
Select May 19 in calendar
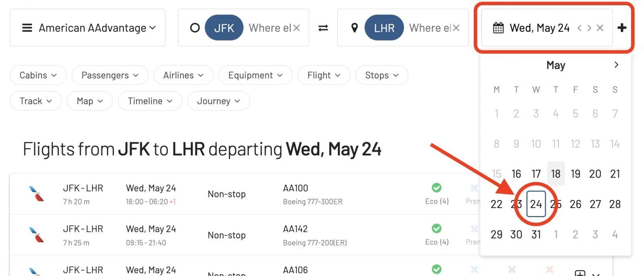pos(576,174)
